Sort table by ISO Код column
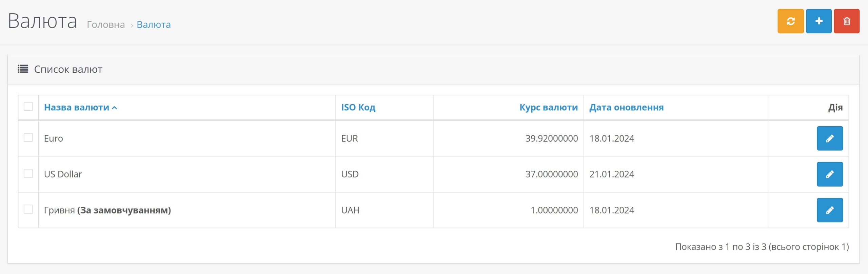The width and height of the screenshot is (868, 274). [358, 108]
